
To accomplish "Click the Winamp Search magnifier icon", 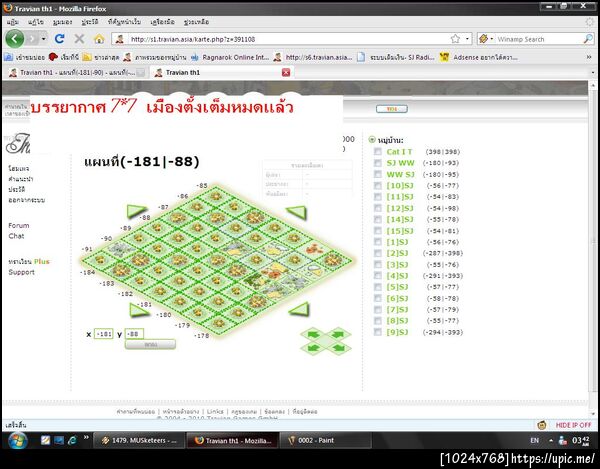I will point(588,39).
